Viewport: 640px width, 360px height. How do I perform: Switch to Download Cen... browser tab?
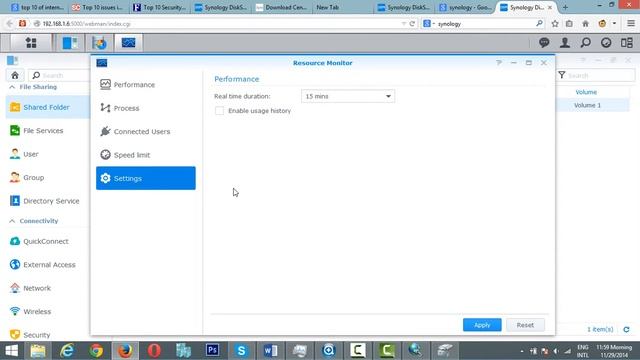282,7
